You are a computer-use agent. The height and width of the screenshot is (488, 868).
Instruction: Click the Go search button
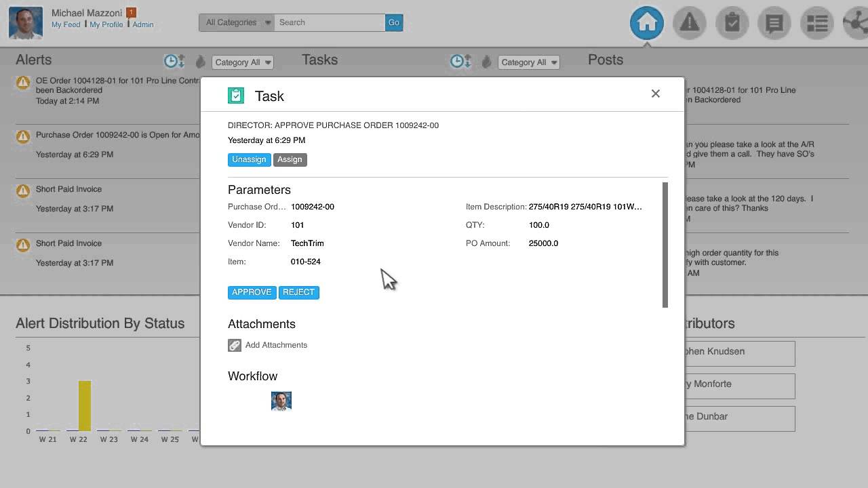[393, 22]
